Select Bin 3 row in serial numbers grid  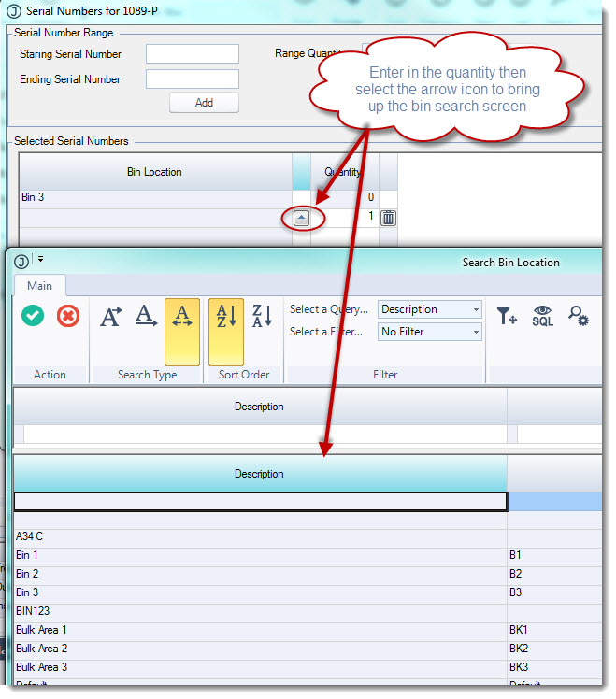coord(156,197)
